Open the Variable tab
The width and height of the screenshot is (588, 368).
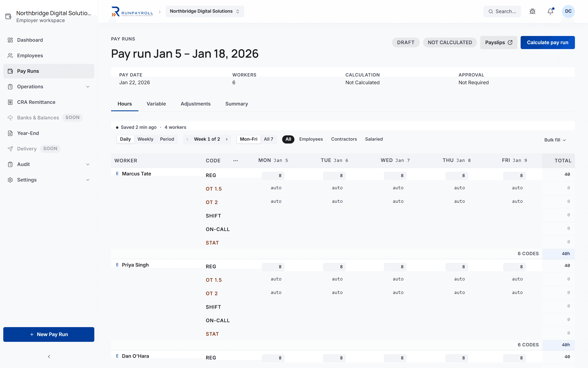[156, 104]
